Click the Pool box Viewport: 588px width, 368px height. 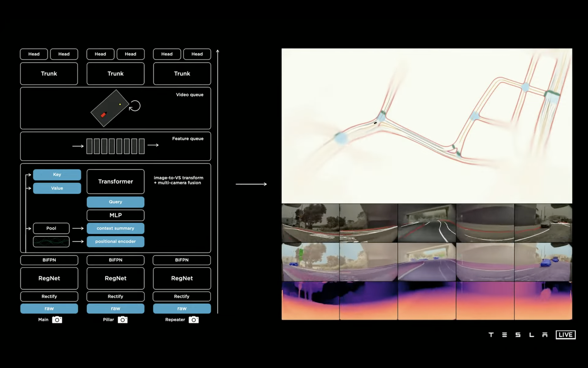(51, 228)
